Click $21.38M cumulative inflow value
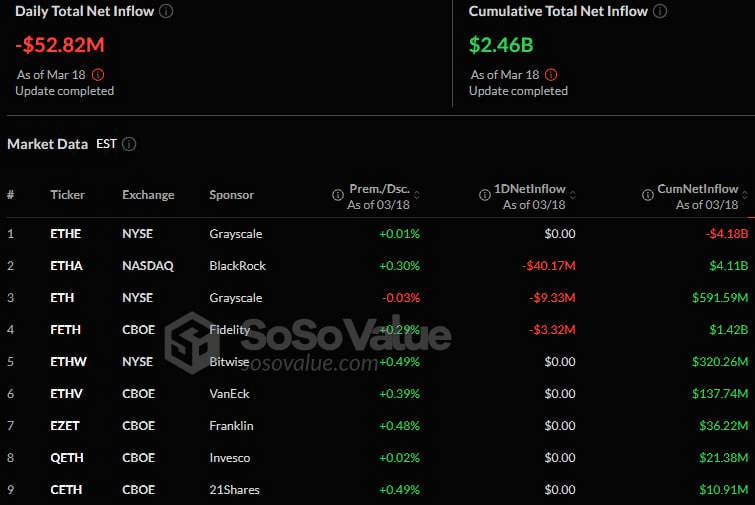This screenshot has height=505, width=755. (x=724, y=458)
